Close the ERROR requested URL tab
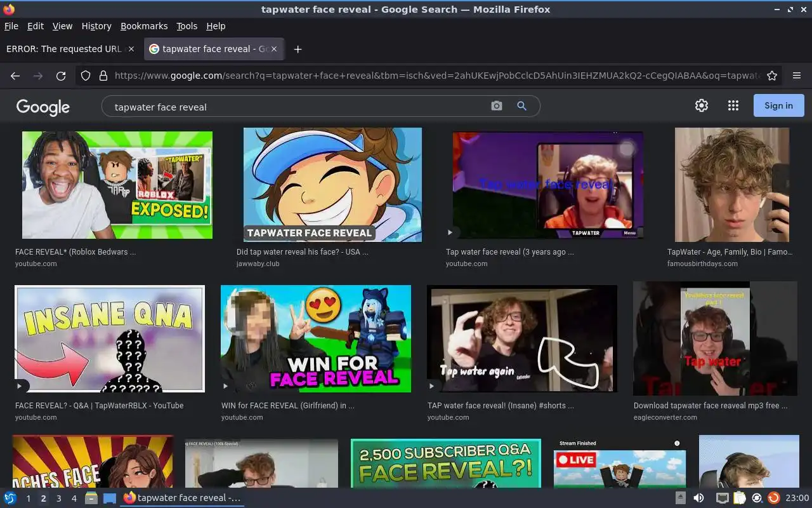 (131, 49)
